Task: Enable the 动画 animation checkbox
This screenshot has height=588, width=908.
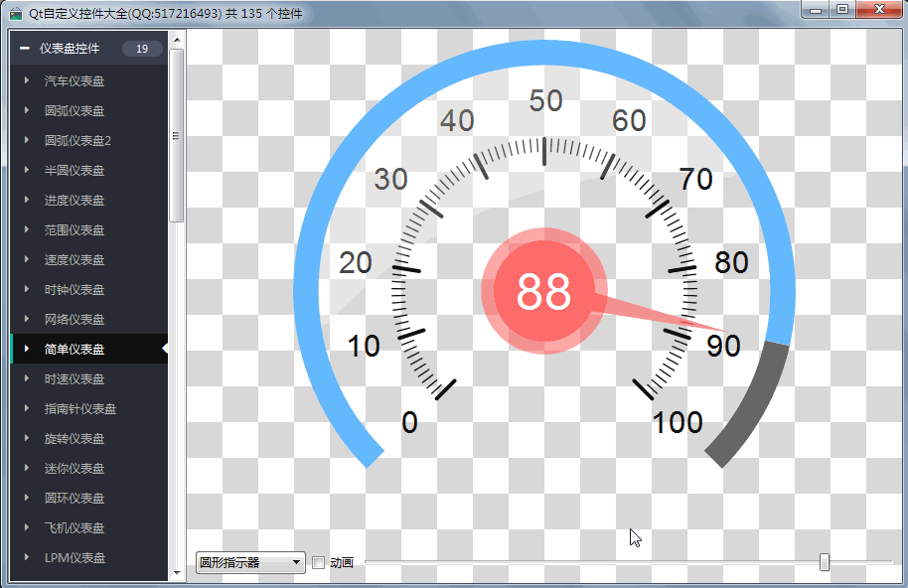Action: 319,562
